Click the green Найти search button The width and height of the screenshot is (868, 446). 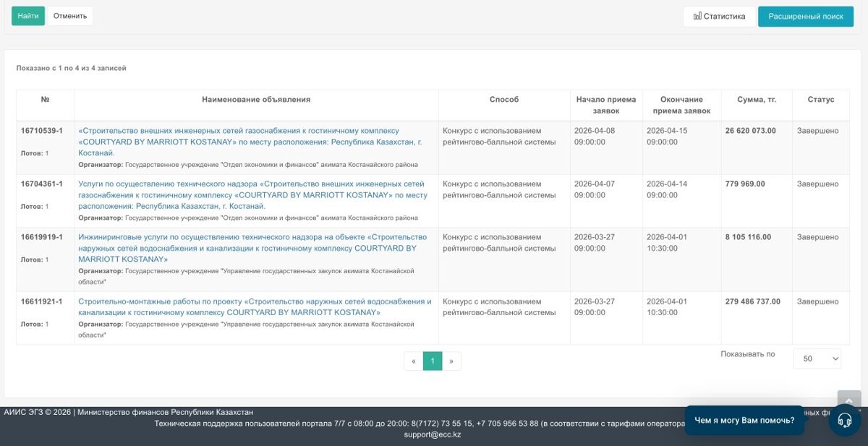coord(28,16)
